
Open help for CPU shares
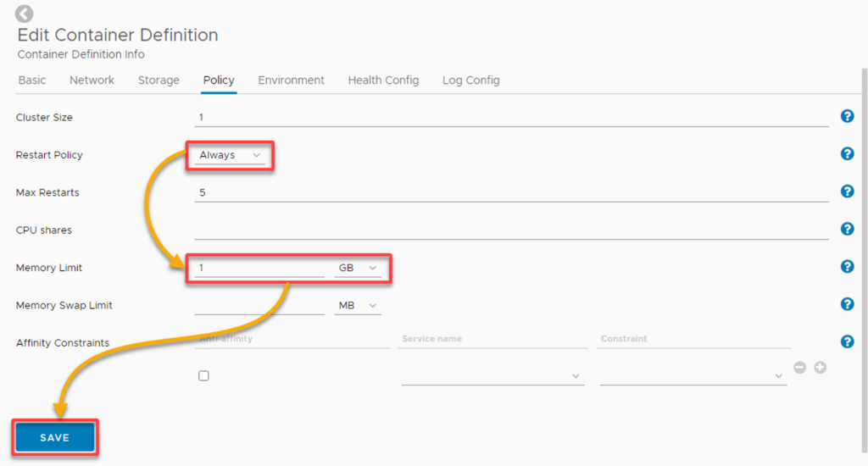[x=847, y=229]
